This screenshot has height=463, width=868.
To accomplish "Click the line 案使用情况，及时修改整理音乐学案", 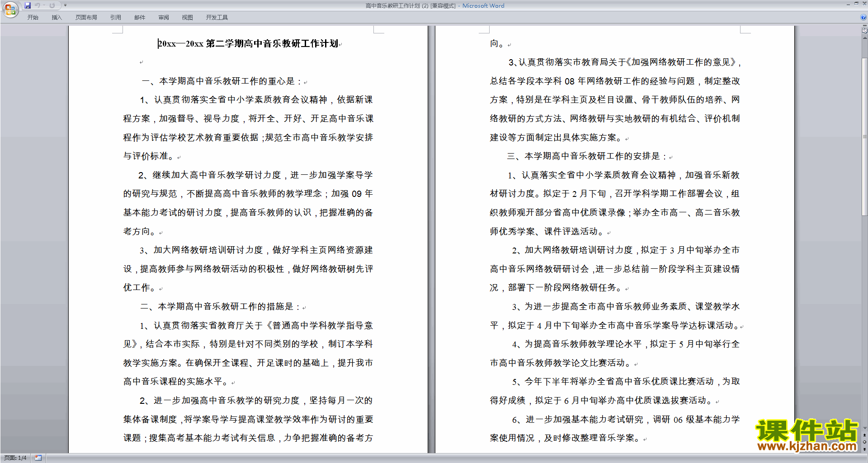I will (566, 438).
